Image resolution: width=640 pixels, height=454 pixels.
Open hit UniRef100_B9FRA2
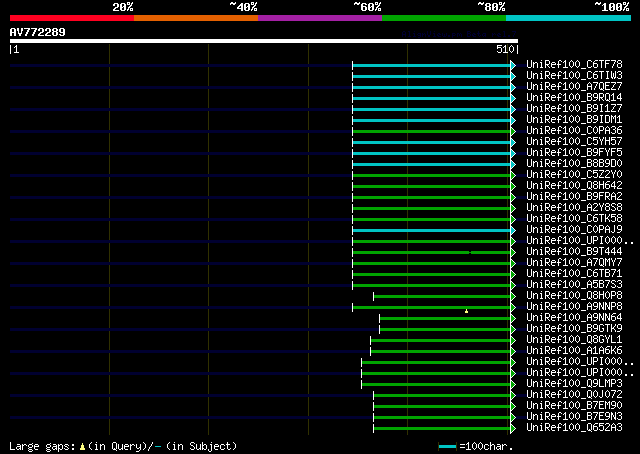(574, 197)
